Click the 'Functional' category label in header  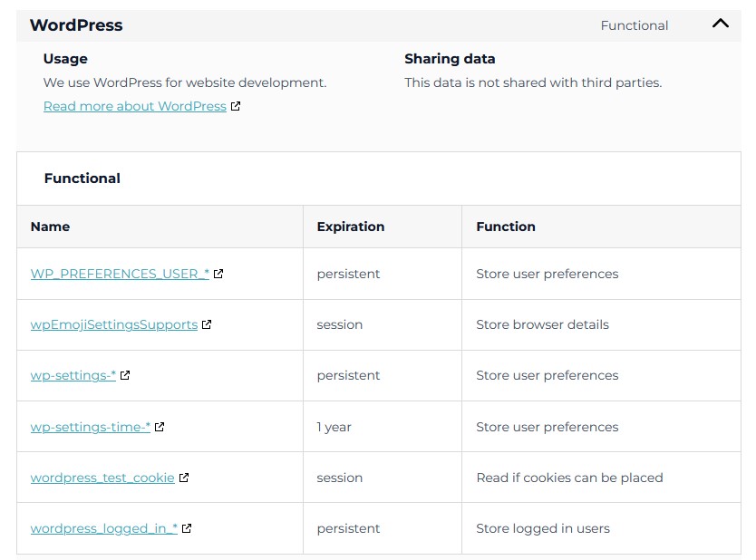coord(634,25)
